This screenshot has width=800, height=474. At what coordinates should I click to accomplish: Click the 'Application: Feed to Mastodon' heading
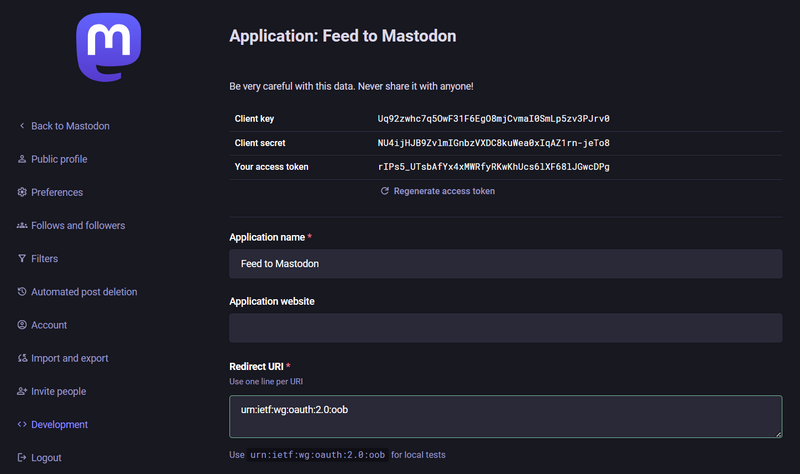(x=342, y=36)
